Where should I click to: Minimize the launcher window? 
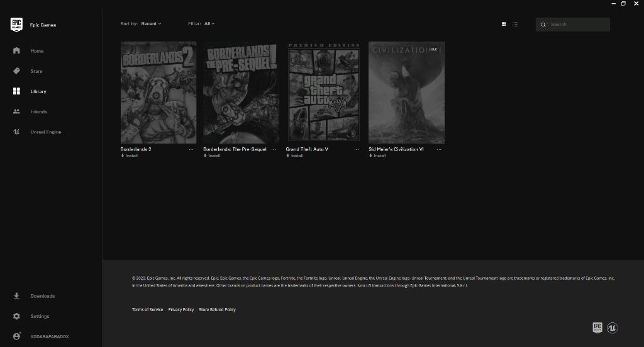(614, 3)
